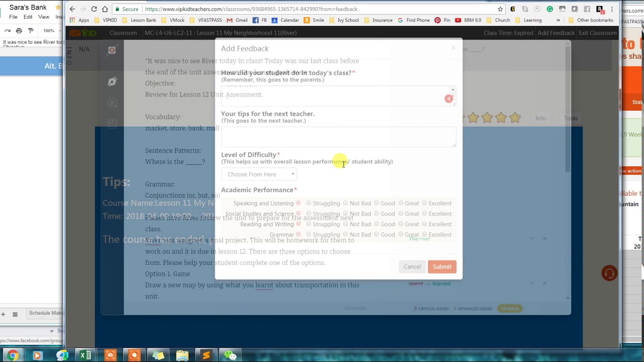
Task: Open the View menu in Sara's Bank
Action: pos(44,17)
